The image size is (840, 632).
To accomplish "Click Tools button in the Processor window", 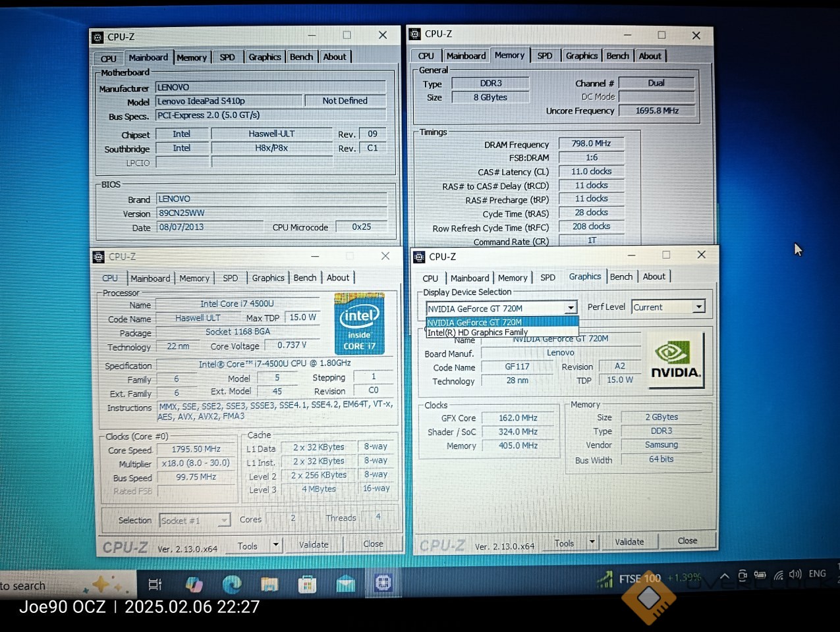I will tap(248, 546).
